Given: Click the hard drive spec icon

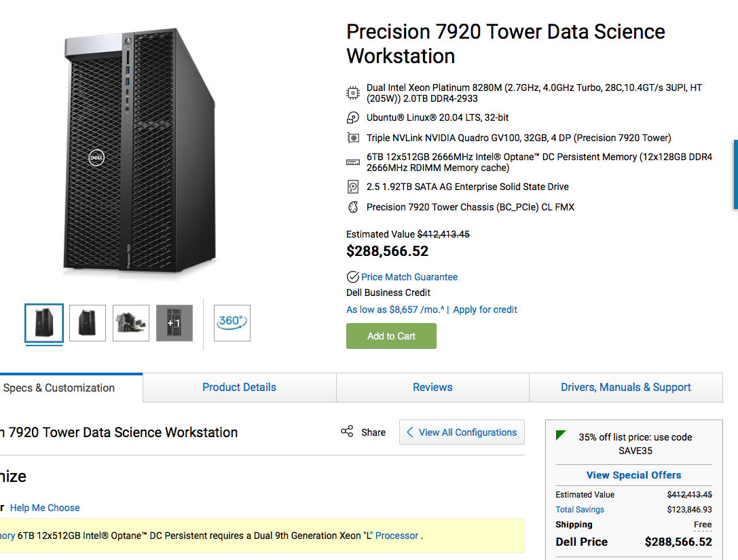Looking at the screenshot, I should [x=352, y=187].
